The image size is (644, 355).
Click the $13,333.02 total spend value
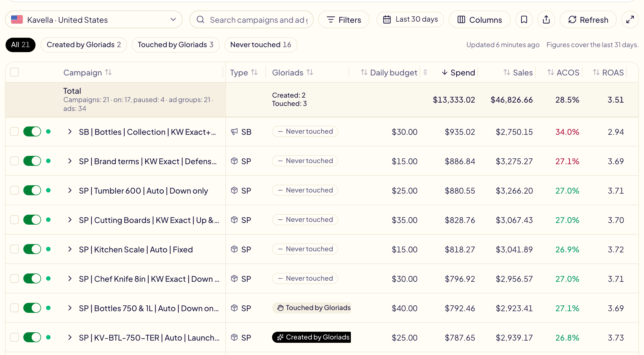(x=454, y=100)
